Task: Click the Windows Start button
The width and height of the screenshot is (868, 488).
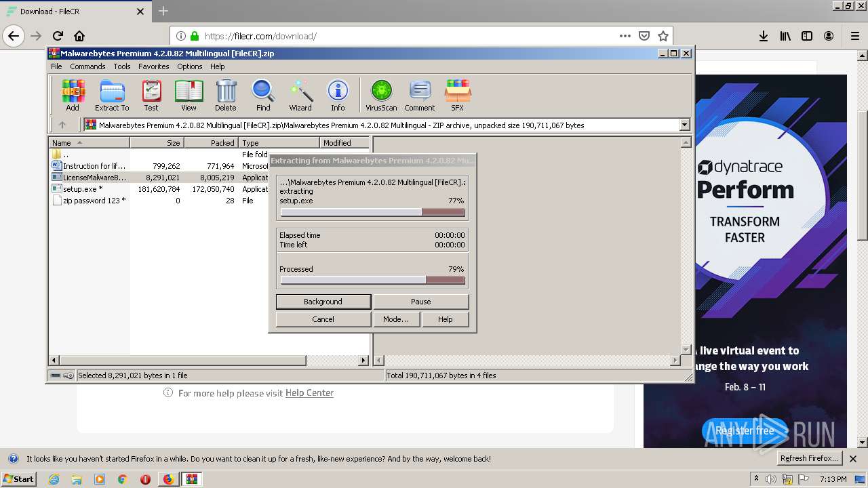Action: [18, 479]
